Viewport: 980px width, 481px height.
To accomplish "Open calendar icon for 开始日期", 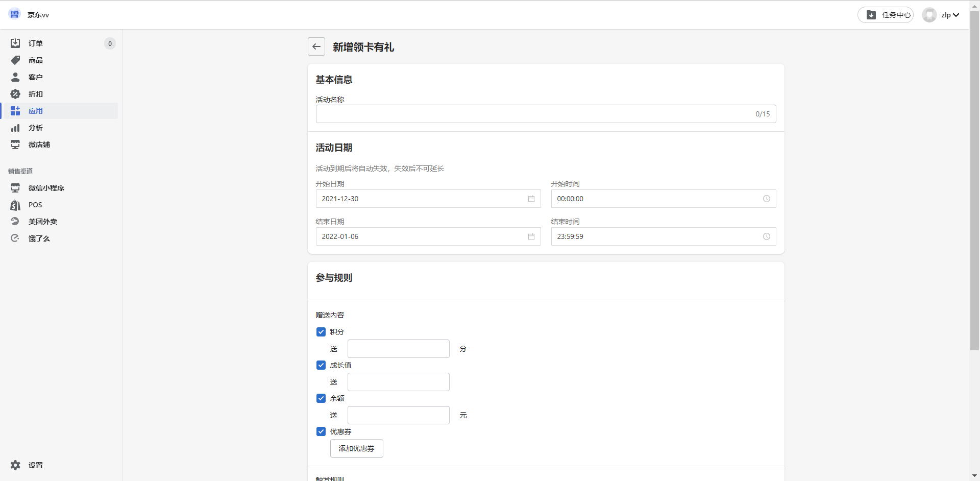I will tap(531, 199).
